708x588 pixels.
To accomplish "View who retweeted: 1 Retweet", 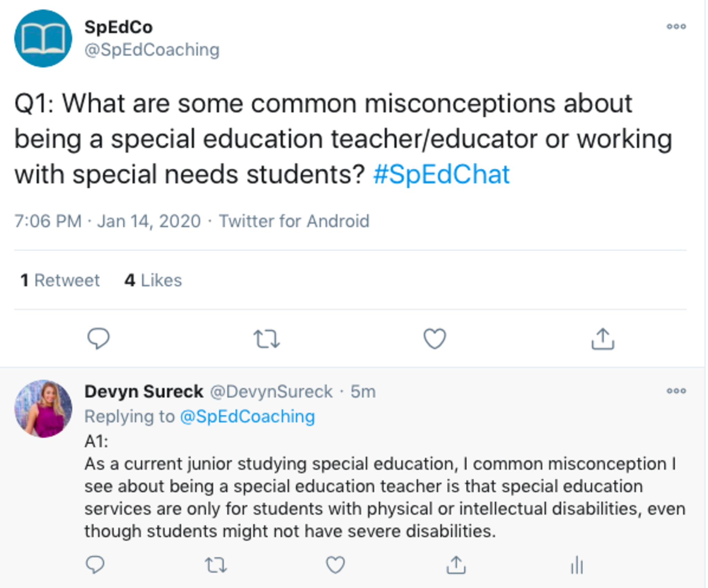I will tap(60, 280).
